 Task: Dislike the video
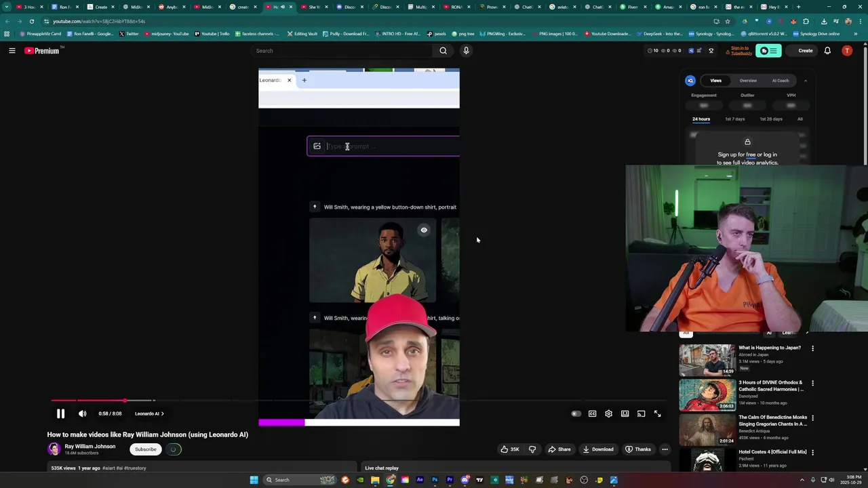pos(532,449)
